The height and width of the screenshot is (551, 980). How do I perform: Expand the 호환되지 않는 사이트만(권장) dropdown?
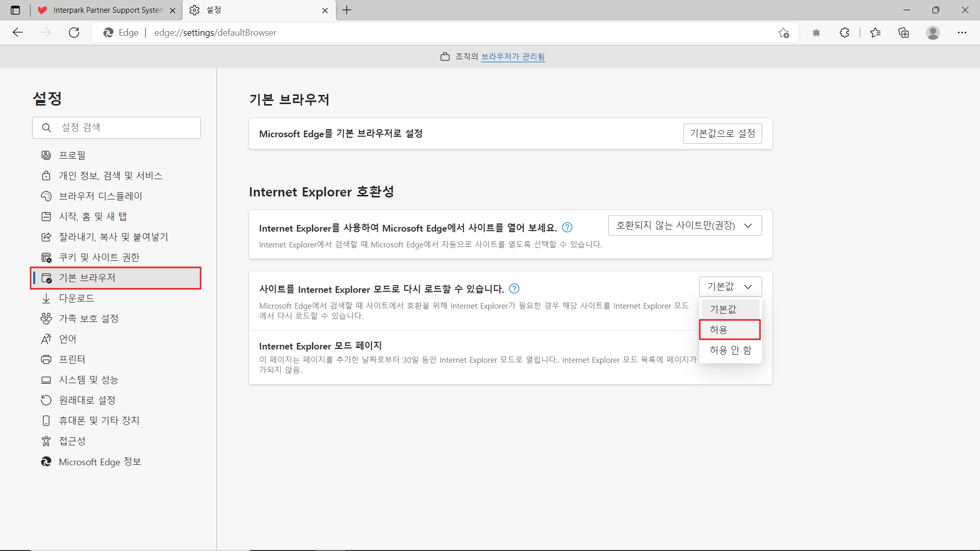684,226
